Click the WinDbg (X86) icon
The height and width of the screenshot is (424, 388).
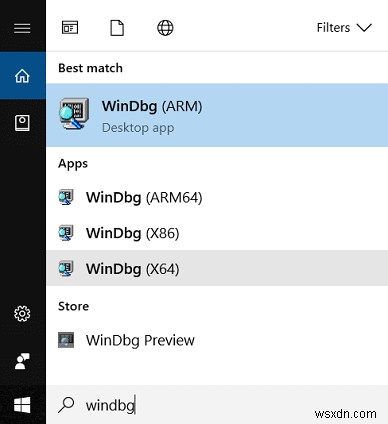[x=66, y=233]
